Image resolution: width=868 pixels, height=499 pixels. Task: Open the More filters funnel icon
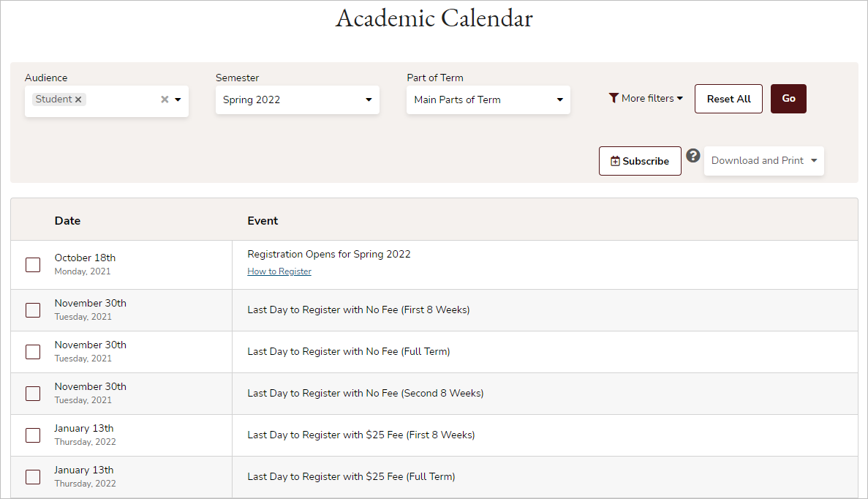tap(614, 98)
